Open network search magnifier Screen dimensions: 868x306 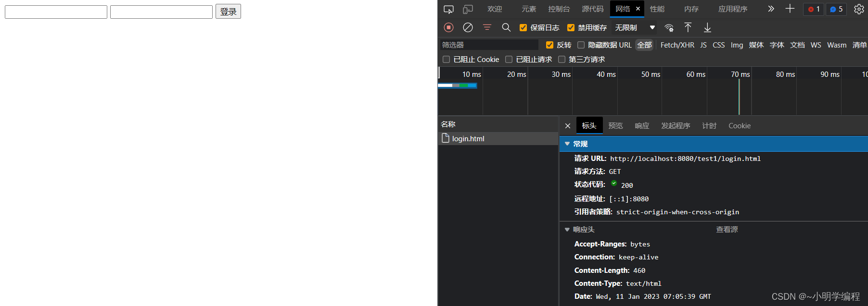coord(506,27)
